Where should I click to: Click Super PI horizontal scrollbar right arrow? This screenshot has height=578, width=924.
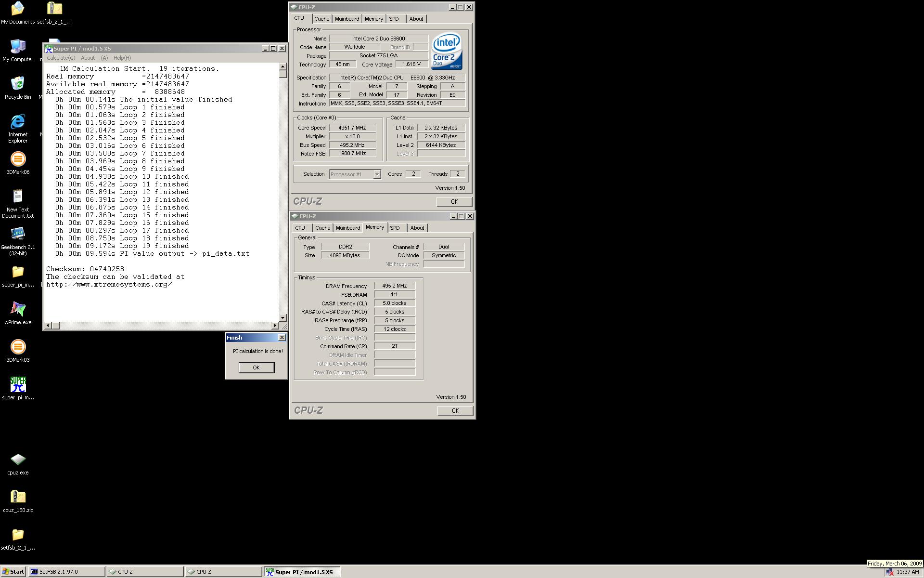point(275,326)
